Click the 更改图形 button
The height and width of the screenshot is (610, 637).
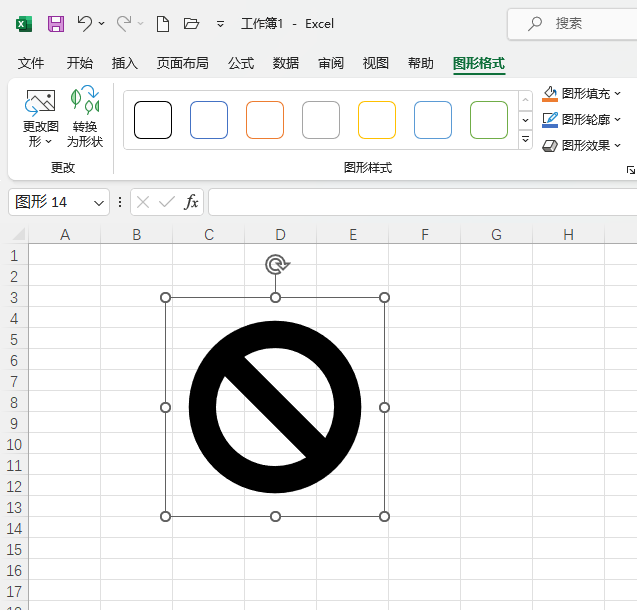(x=40, y=118)
